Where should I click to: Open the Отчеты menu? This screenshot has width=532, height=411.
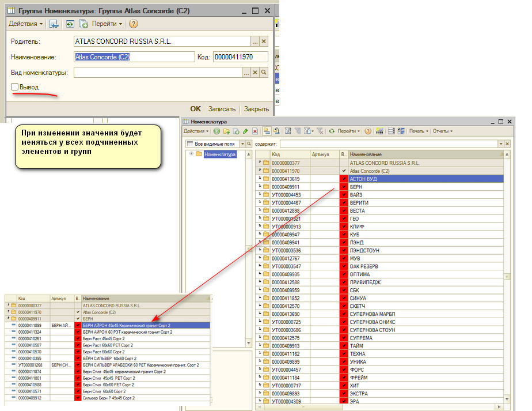coord(442,131)
